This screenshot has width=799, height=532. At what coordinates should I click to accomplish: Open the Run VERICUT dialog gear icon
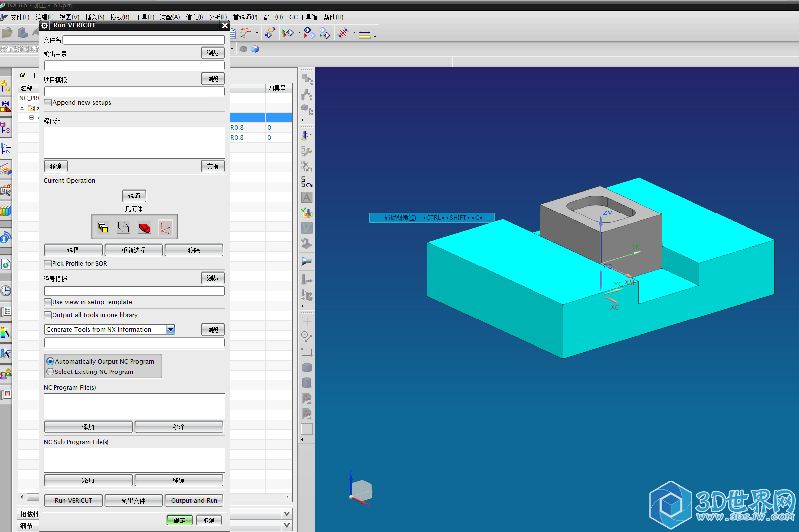tap(45, 25)
